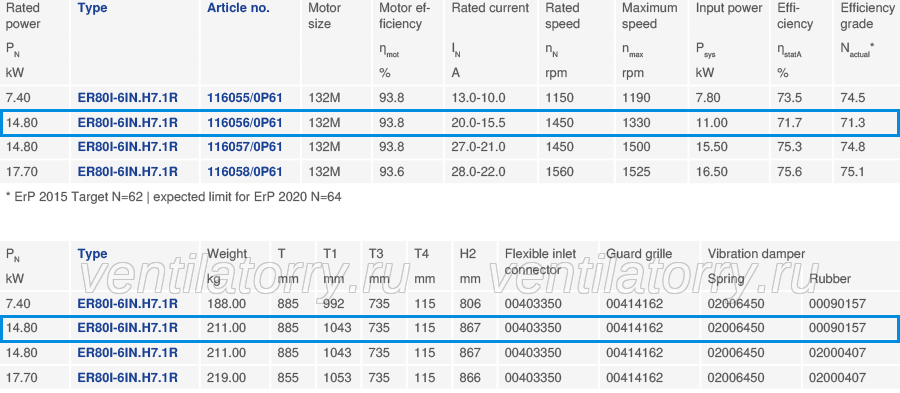Select rubber damper code 00090157 in first row

coord(837,303)
